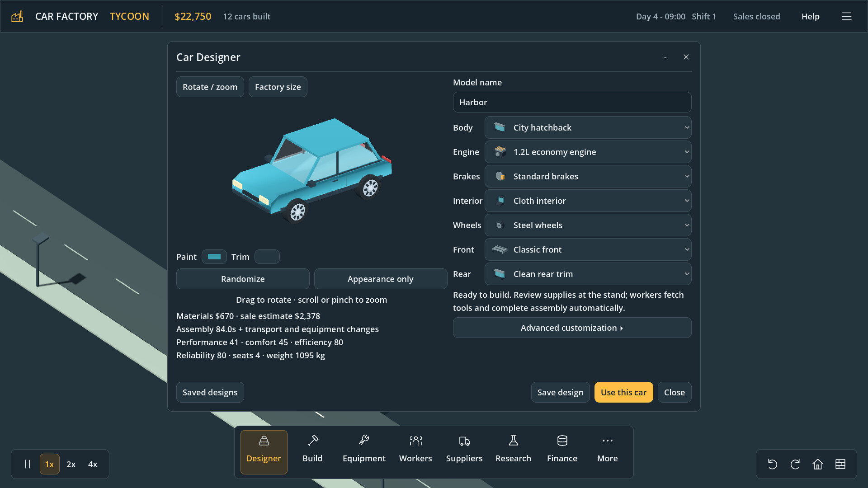Minimize the Car Designer dialog
The height and width of the screenshot is (488, 868).
pyautogui.click(x=665, y=57)
